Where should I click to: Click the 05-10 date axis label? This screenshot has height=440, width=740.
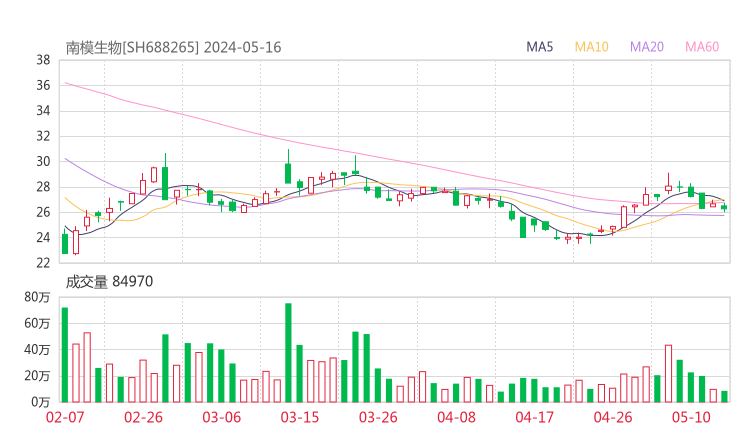pos(691,417)
